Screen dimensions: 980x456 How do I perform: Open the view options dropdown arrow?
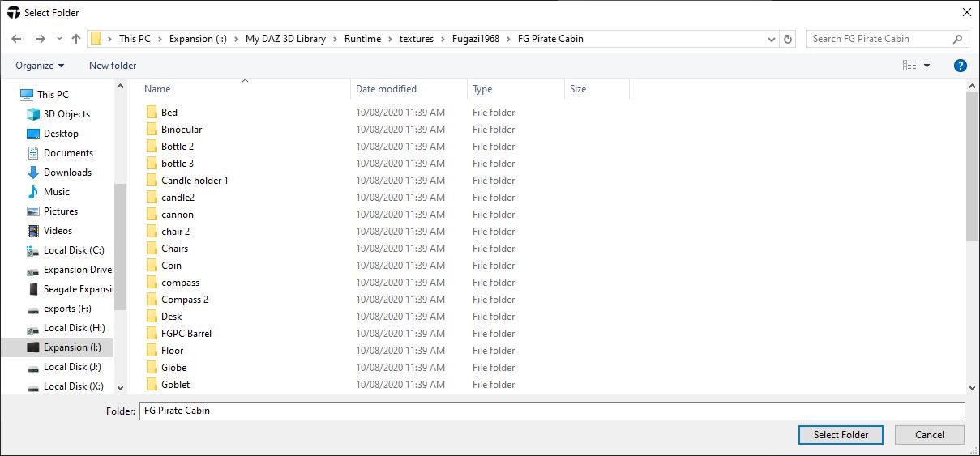[927, 66]
